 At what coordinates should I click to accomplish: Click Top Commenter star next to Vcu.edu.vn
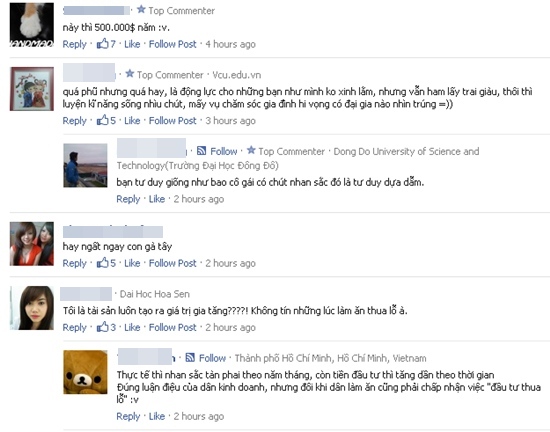pyautogui.click(x=129, y=74)
